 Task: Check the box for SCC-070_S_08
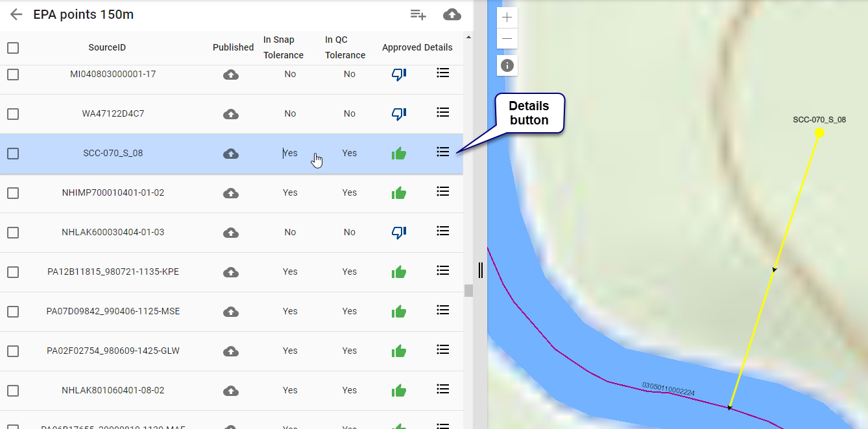click(13, 154)
